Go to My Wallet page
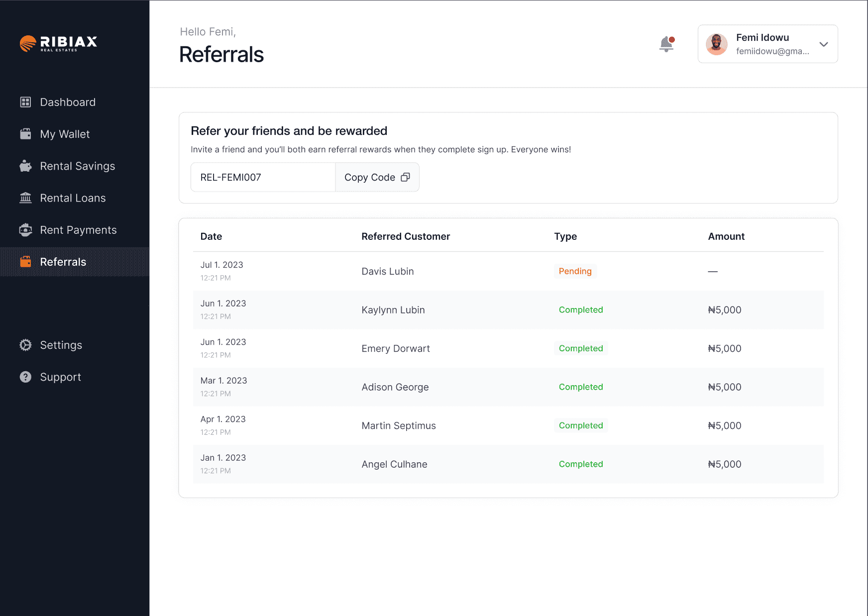The image size is (868, 616). 75,134
